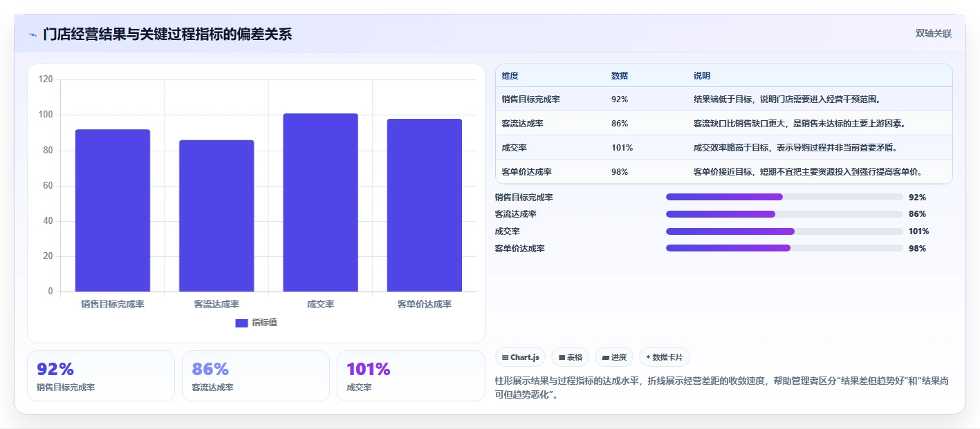Click the x-axis label 销售目标完成率
This screenshot has height=429, width=980.
[x=113, y=304]
